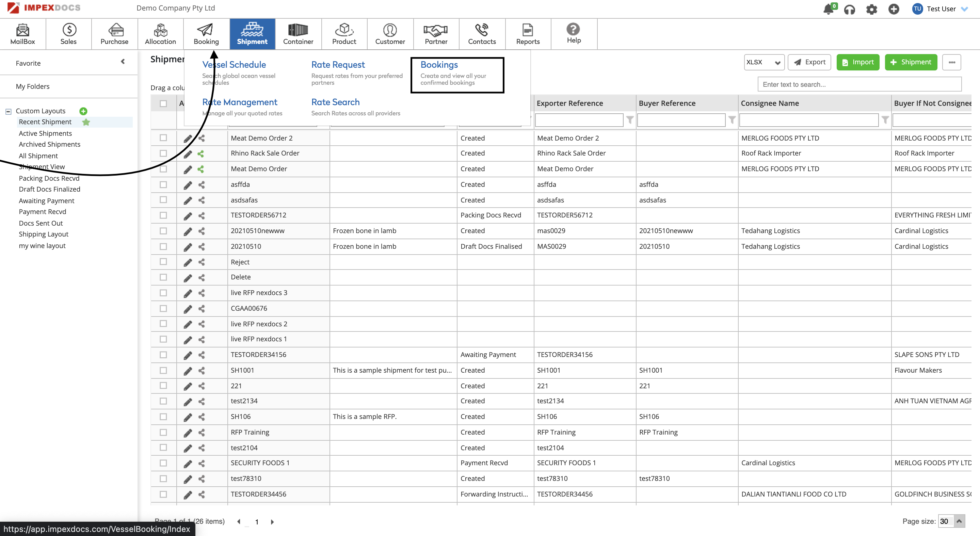This screenshot has height=536, width=980.
Task: Open Bookings from the Booking menu
Action: click(439, 65)
